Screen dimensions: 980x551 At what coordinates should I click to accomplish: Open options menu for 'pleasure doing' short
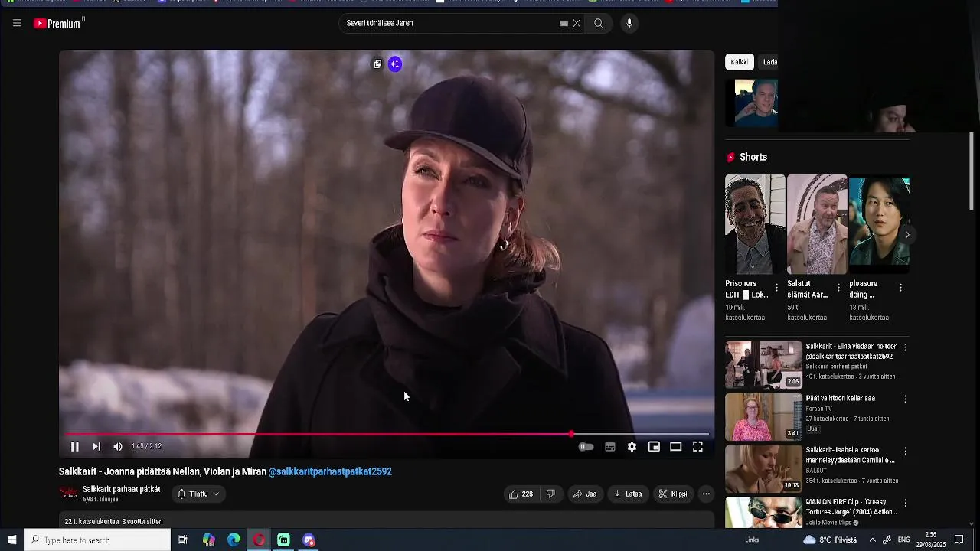click(x=901, y=288)
